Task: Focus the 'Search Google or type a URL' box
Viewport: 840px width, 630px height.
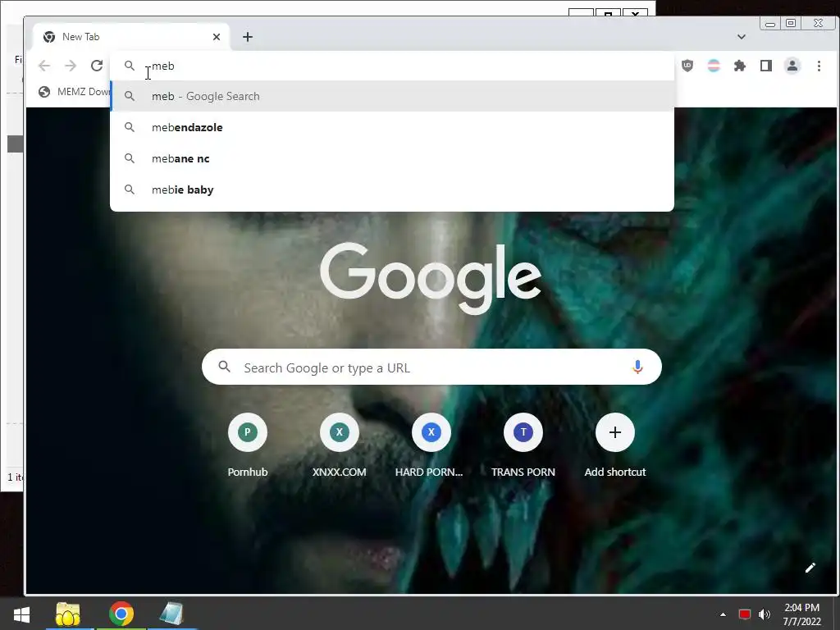Action: click(x=431, y=367)
